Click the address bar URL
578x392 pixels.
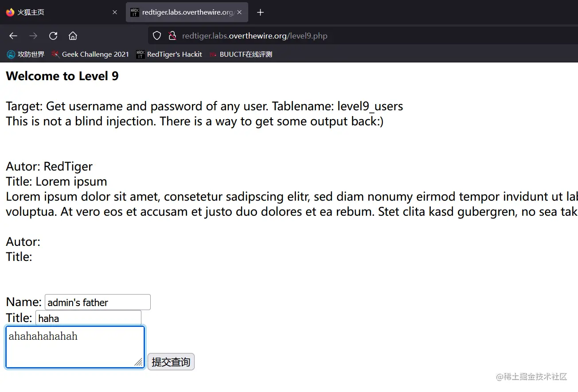click(254, 36)
